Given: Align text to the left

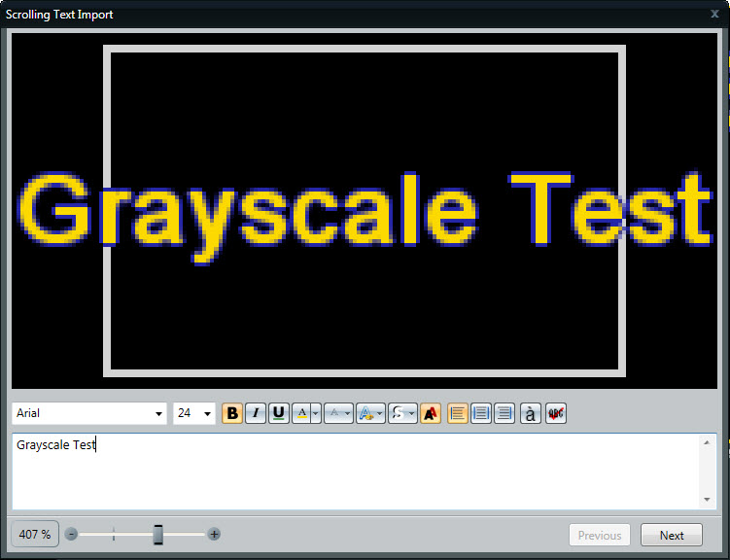Looking at the screenshot, I should click(x=458, y=413).
